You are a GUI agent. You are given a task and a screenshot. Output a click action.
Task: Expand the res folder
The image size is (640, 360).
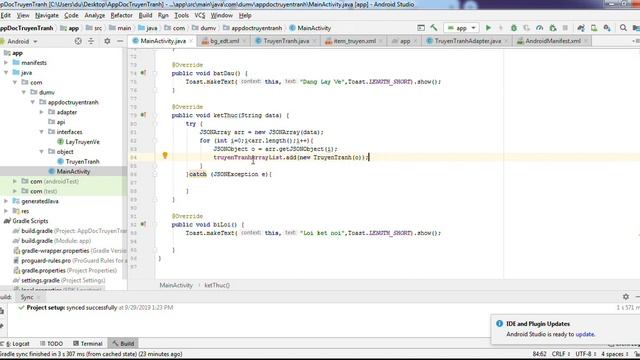pos(6,211)
